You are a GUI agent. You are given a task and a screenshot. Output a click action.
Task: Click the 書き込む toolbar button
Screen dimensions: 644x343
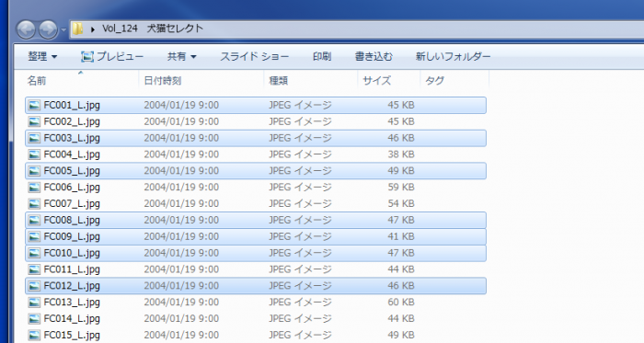374,56
